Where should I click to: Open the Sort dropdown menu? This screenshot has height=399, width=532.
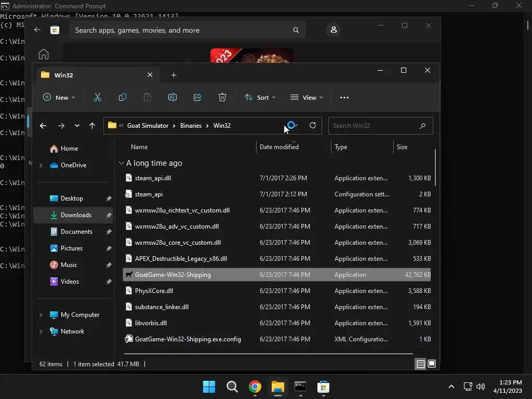tap(260, 97)
